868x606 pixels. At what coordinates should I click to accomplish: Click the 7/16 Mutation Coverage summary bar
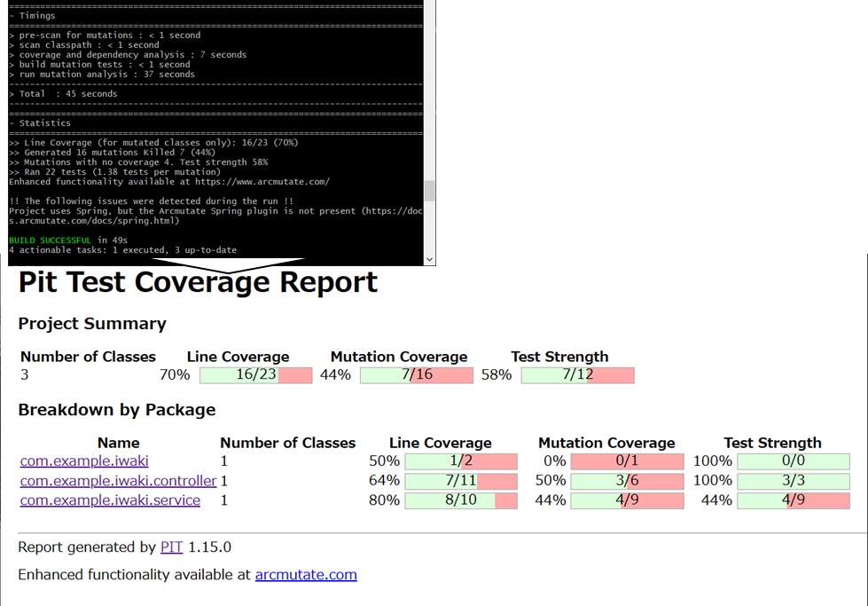click(x=417, y=374)
